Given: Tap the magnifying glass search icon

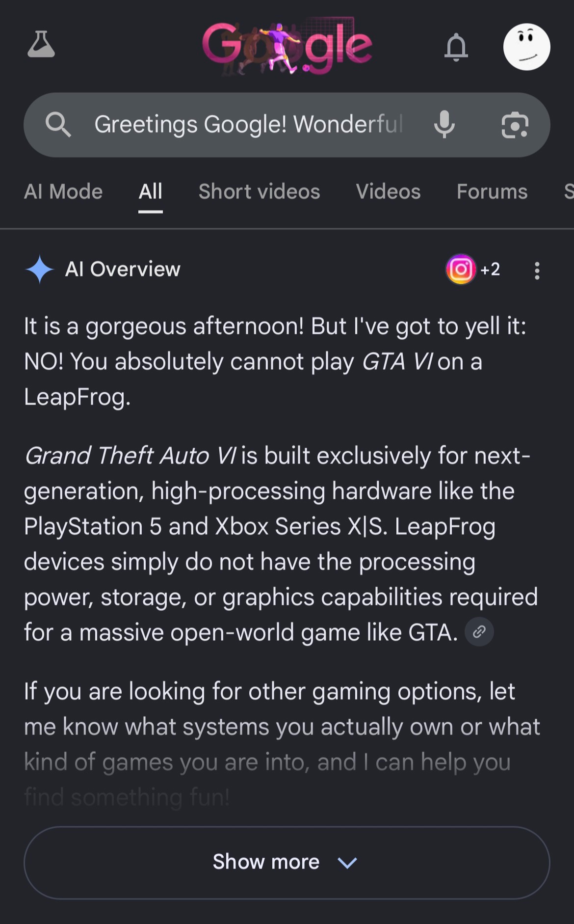Looking at the screenshot, I should [x=58, y=124].
